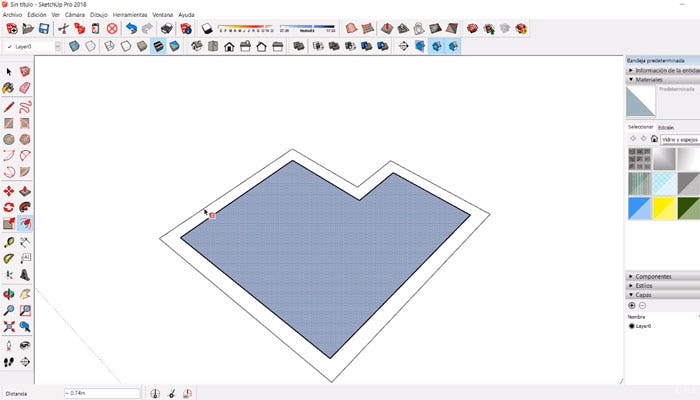
Task: Select the Tape Measure tool
Action: 9,242
